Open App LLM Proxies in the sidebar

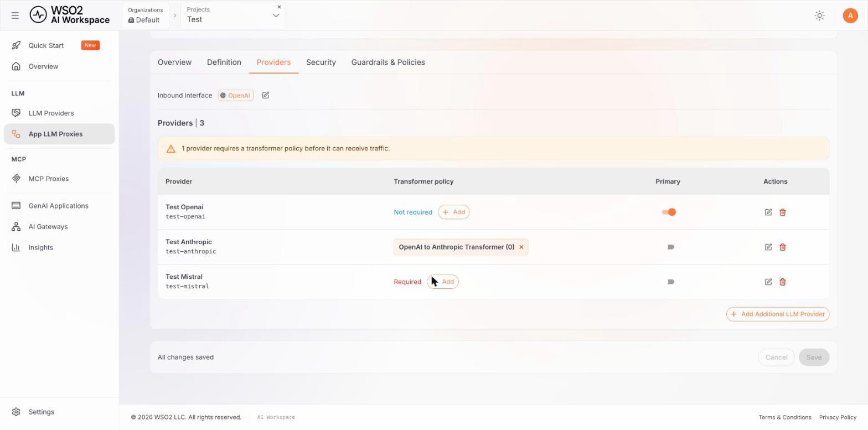59,134
